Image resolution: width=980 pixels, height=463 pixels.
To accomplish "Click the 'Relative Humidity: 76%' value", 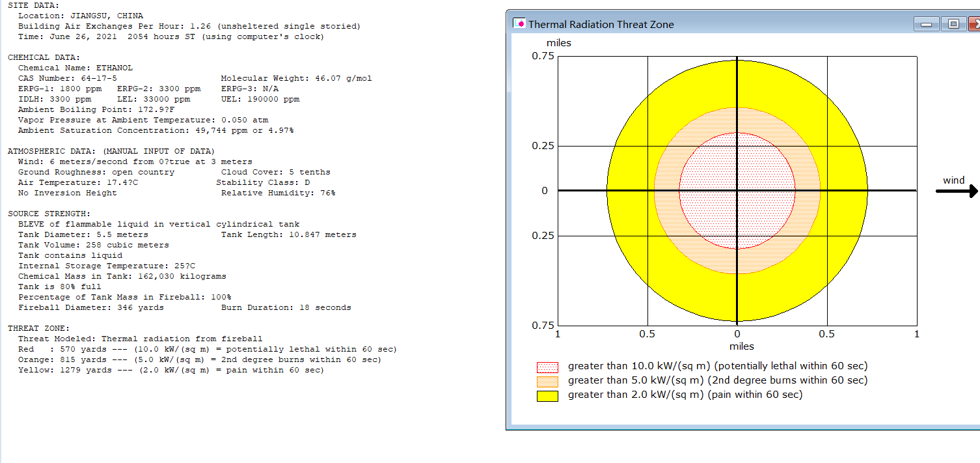I will click(x=279, y=193).
